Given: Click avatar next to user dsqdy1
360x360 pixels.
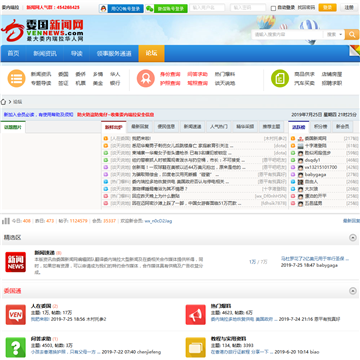Looking at the screenshot, I should 301,160.
